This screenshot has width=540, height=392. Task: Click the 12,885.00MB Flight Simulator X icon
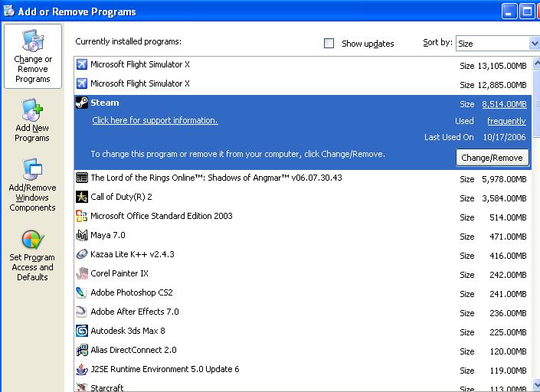tap(82, 83)
